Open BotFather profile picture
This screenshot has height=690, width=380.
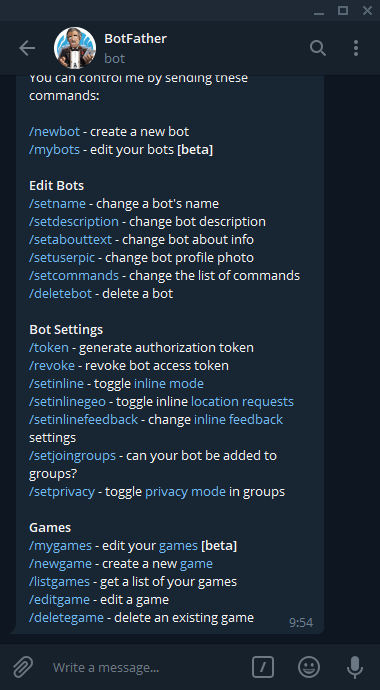point(75,48)
